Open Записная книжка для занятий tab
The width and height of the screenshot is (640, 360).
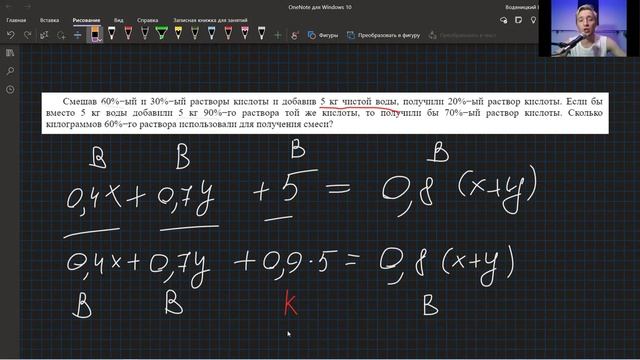(x=210, y=20)
